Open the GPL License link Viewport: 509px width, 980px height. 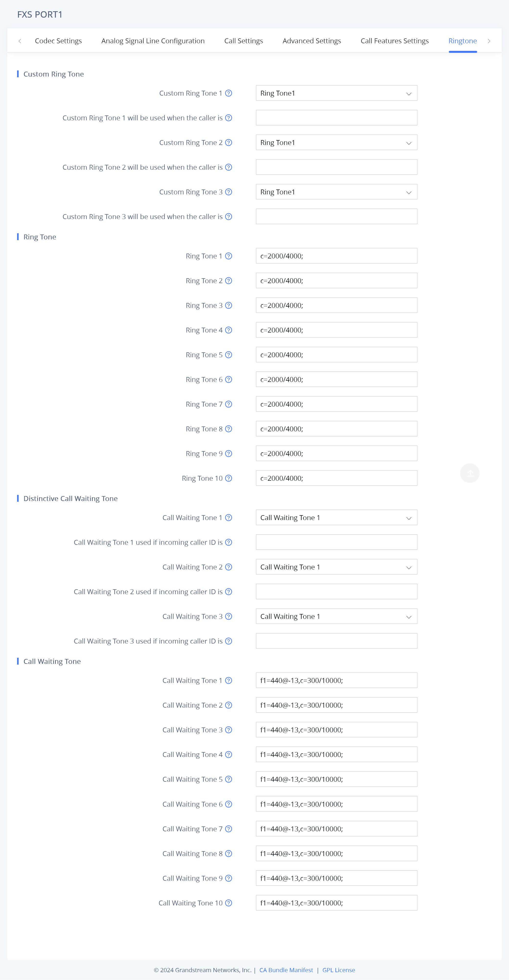[338, 970]
